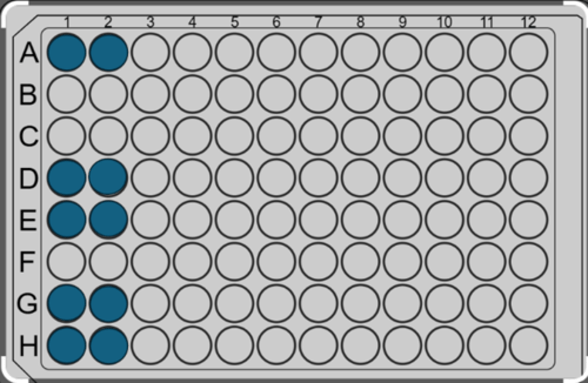Viewport: 588px width, 383px height.
Task: Select well H12 in bottom-right corner
Action: coord(528,345)
